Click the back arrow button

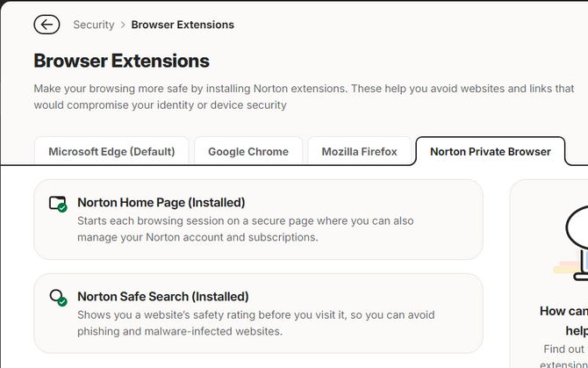(x=47, y=25)
